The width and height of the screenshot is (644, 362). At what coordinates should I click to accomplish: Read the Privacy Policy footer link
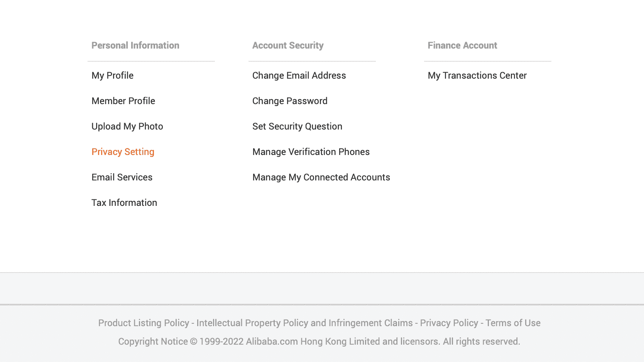coord(449,323)
